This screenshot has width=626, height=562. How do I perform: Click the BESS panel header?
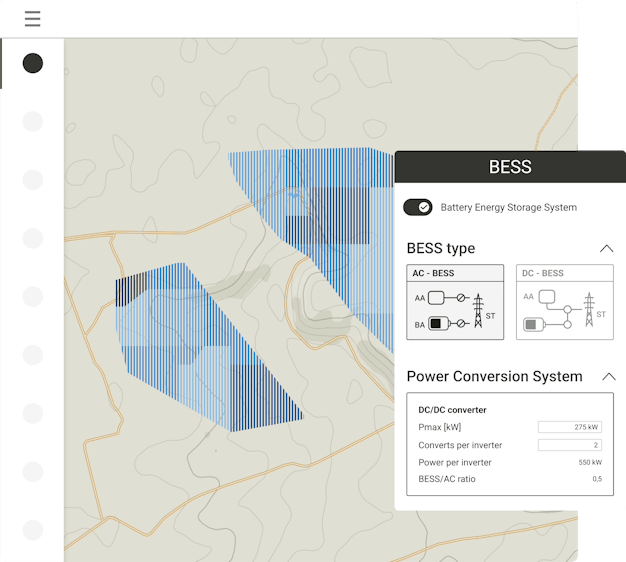(x=510, y=167)
